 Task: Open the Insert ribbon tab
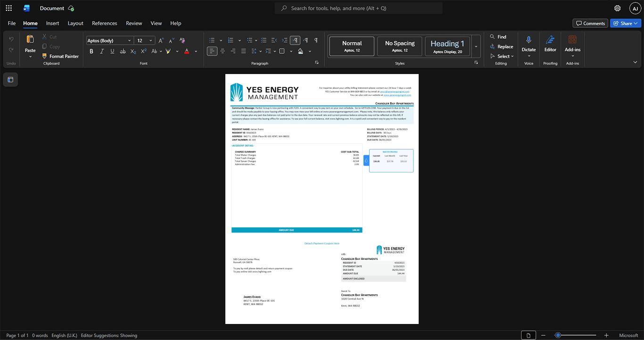click(52, 23)
